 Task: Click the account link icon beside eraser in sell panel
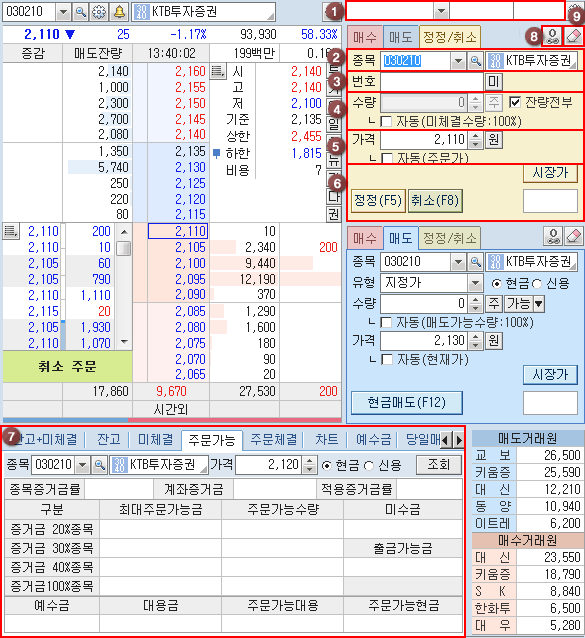point(553,236)
